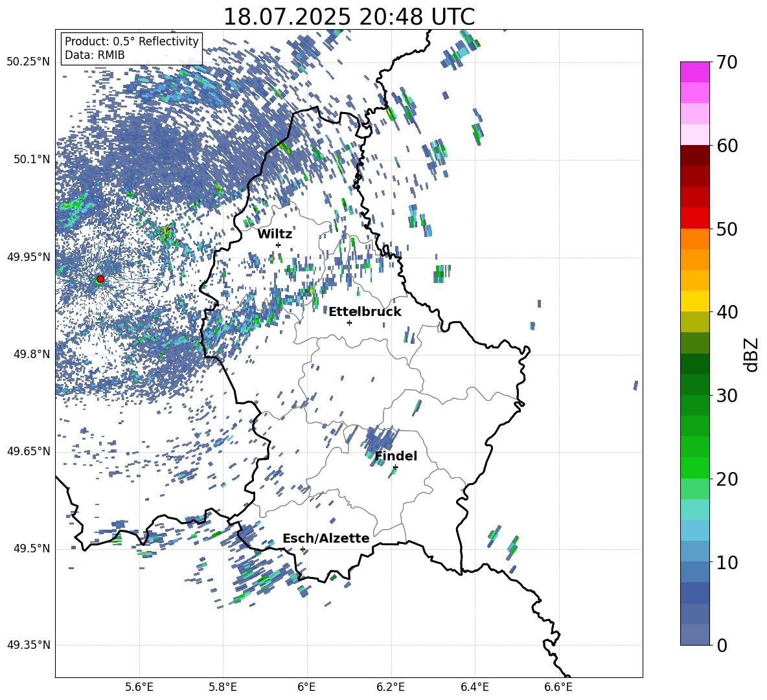Click the yellow colorbar segment at 40 dBZ
This screenshot has height=700, width=767.
[695, 301]
